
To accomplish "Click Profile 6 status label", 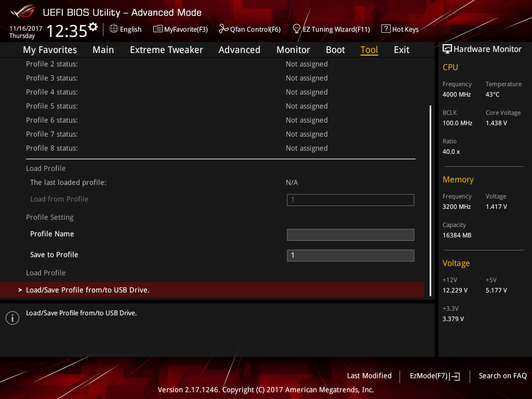I will pos(52,120).
